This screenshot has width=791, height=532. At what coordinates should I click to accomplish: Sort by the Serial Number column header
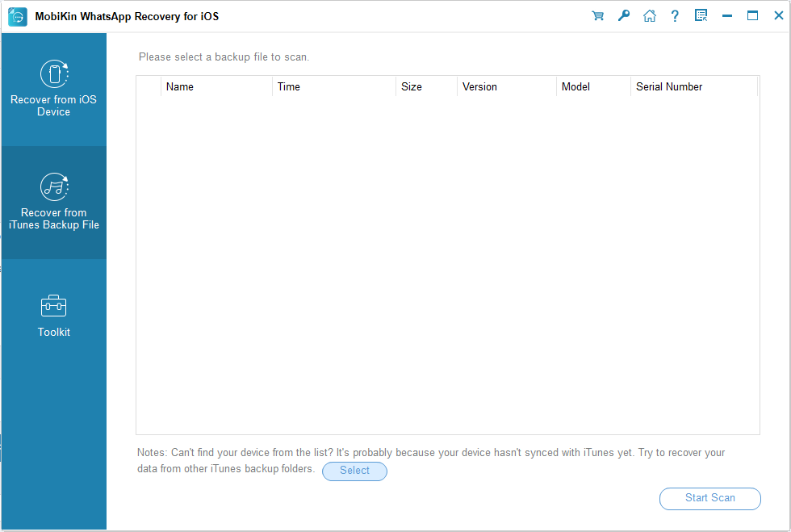tap(694, 87)
